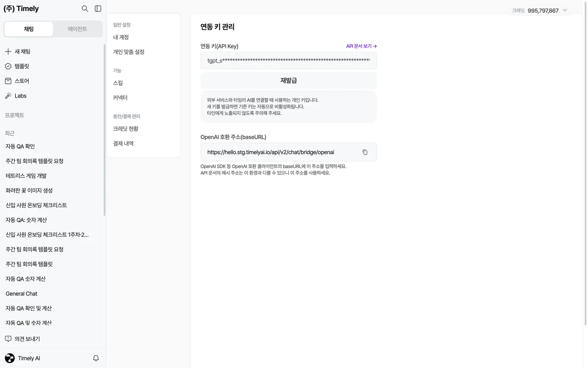Image resolution: width=588 pixels, height=368 pixels.
Task: Open 개인 맞춤 설정 settings
Action: 129,52
